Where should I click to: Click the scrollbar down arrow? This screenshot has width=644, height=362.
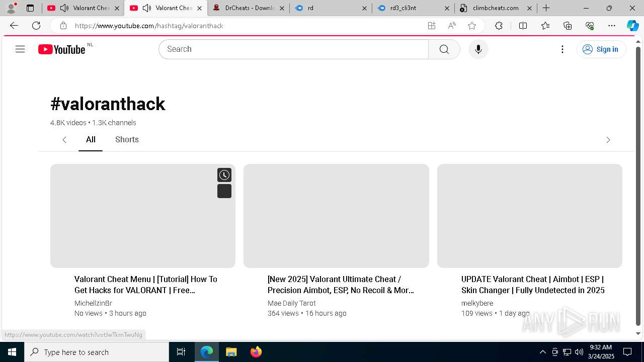coord(638,334)
